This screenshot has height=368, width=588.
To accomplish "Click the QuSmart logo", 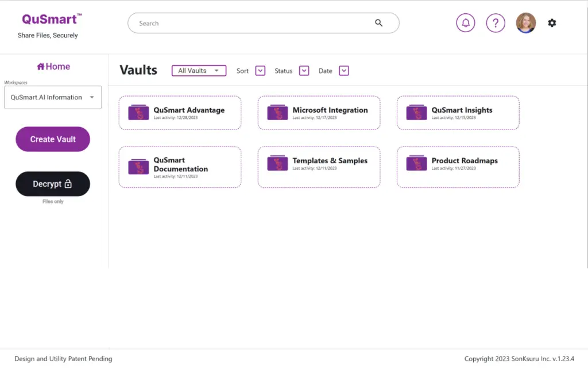I will click(52, 19).
